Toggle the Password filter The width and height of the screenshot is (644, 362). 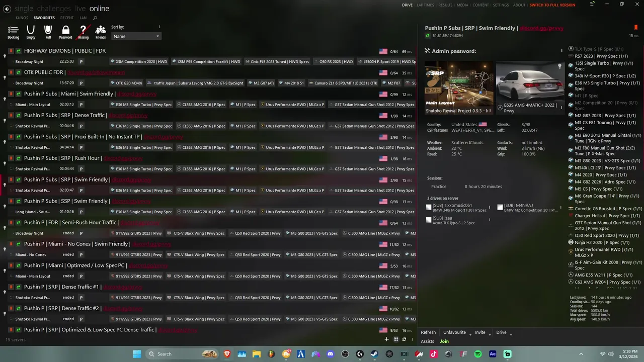65,32
